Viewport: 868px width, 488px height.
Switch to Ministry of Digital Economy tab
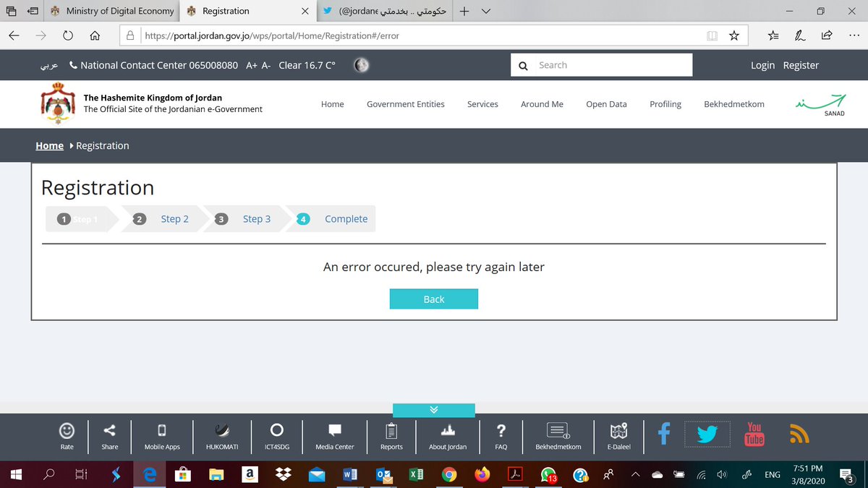coord(113,11)
